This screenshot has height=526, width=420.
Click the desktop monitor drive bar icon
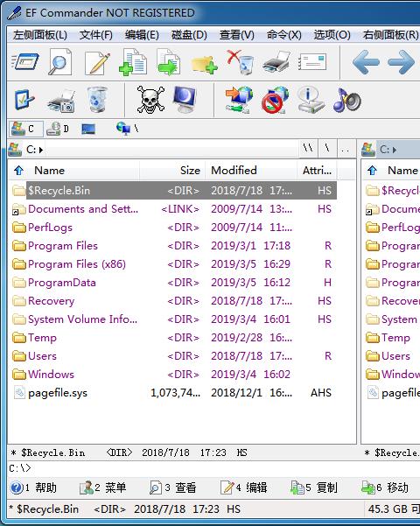tap(88, 129)
